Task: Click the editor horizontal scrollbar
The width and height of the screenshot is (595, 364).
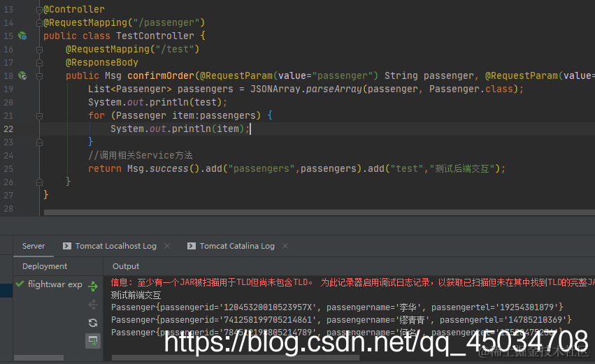Action: [x=319, y=212]
